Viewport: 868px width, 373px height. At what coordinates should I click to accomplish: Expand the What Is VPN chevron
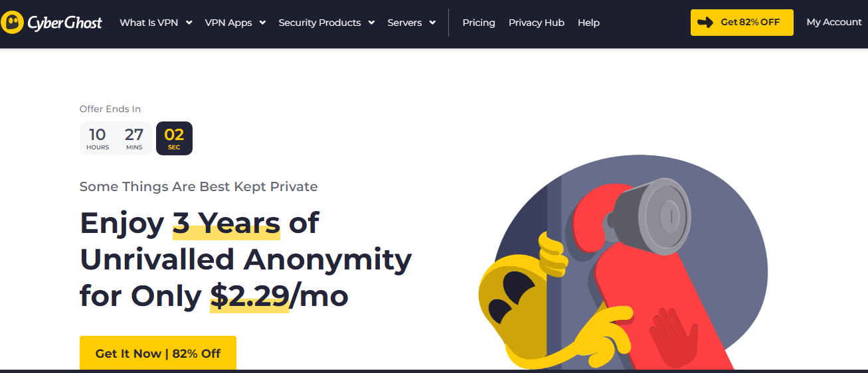[189, 23]
